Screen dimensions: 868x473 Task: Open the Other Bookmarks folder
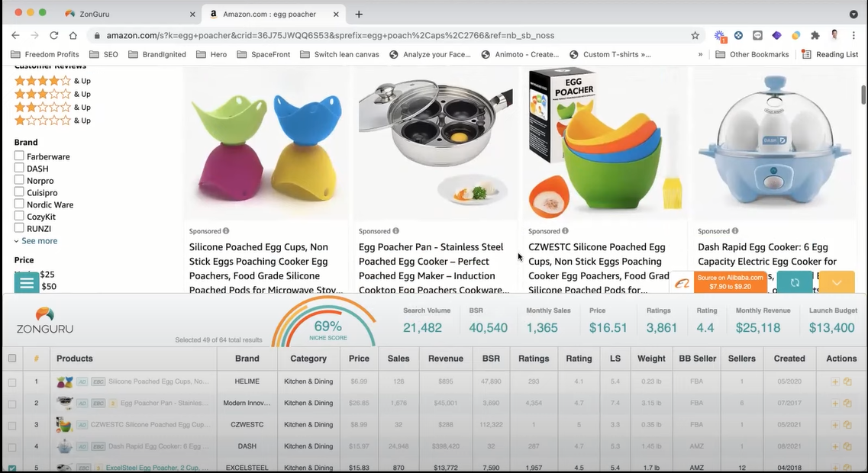coord(752,54)
